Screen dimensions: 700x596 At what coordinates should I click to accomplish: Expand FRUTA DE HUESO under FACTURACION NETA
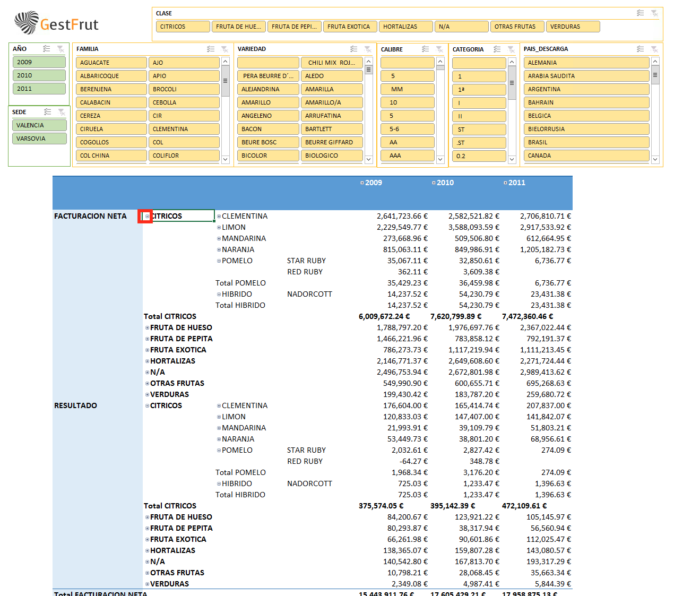[147, 328]
